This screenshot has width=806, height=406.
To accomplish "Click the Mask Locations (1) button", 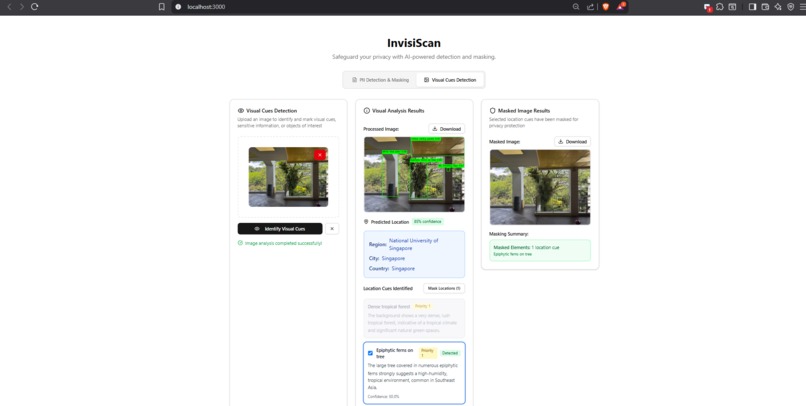I will tap(444, 288).
